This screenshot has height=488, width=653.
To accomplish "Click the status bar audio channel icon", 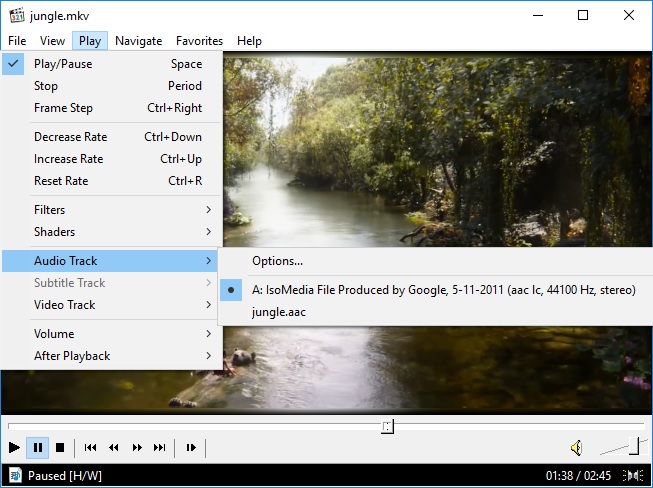I will (x=632, y=476).
